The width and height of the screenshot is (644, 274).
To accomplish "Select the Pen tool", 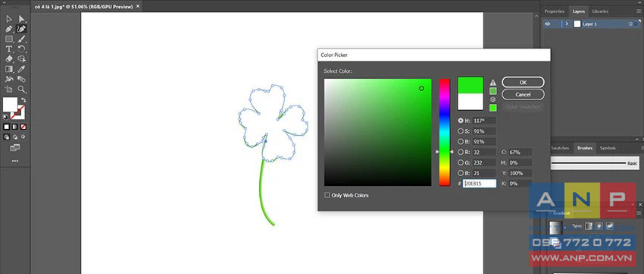I will coord(9,29).
